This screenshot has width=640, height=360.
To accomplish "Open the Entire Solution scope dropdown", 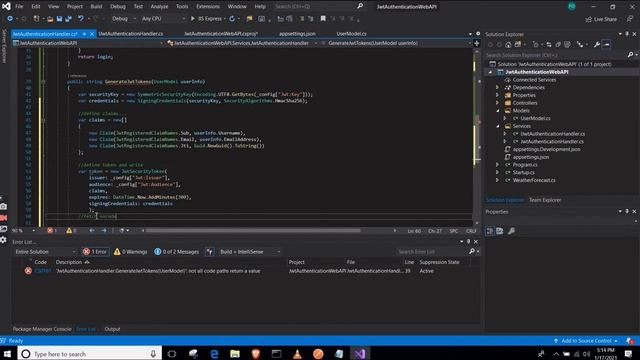I will 45,252.
